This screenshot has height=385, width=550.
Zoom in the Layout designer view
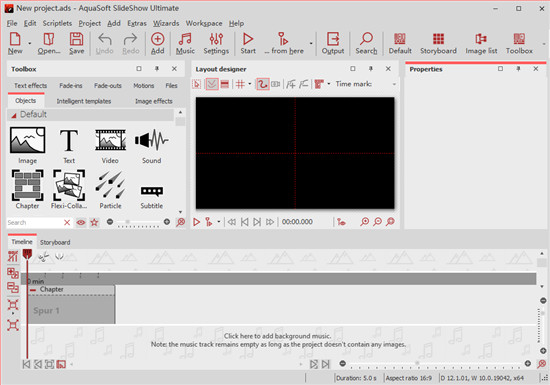click(365, 222)
